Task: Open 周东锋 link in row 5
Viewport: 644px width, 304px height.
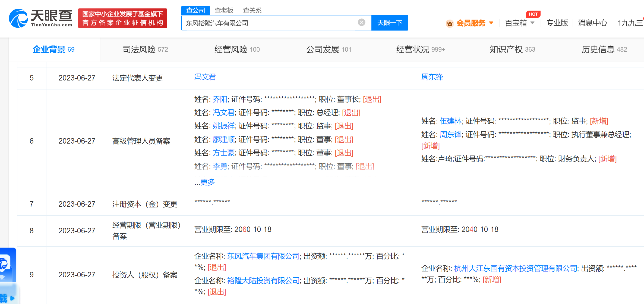Action: click(x=432, y=77)
